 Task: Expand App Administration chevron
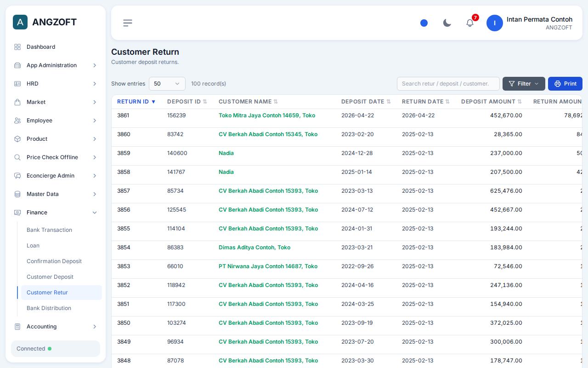coord(95,65)
